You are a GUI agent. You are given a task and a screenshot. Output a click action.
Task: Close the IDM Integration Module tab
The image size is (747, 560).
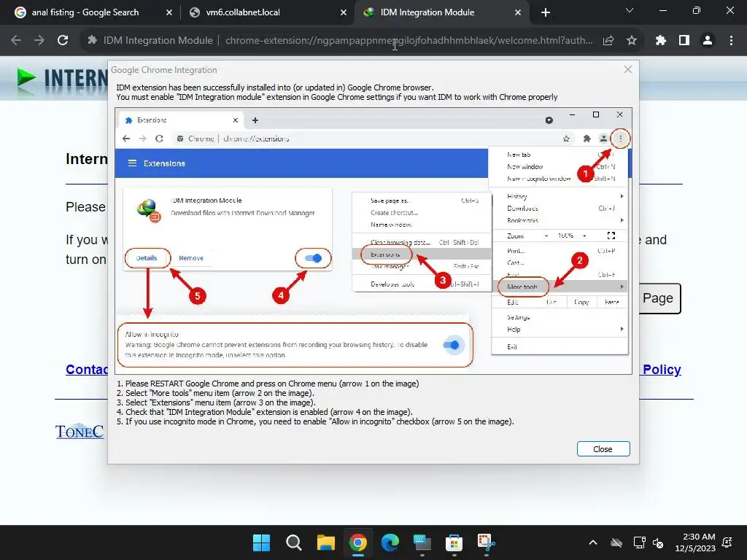click(518, 13)
